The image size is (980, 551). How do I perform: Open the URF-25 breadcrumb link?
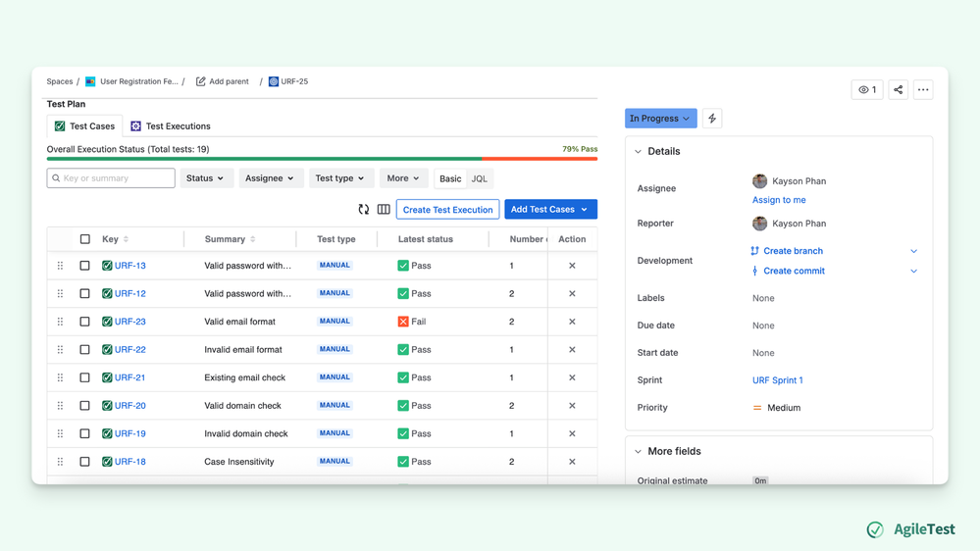click(294, 81)
